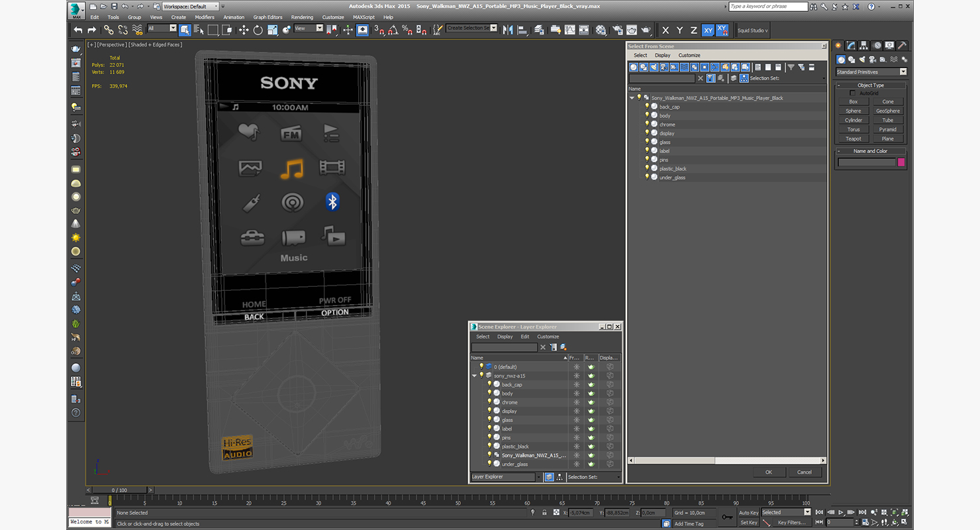Toggle visibility bulb of display in Select From Scene
The image size is (980, 530).
(647, 132)
